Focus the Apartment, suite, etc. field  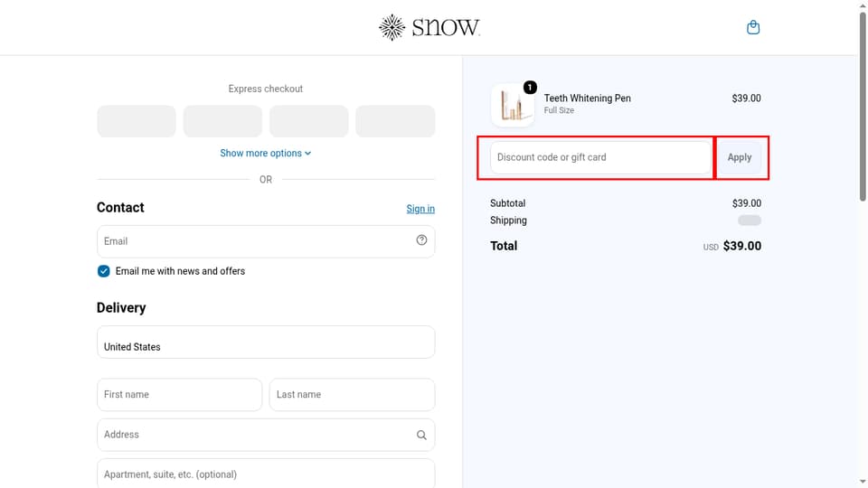[266, 474]
